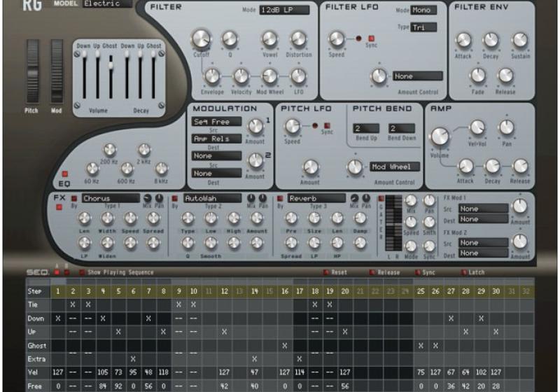560x392 pixels.
Task: Click the Filter Cutoff knob
Action: 202,39
